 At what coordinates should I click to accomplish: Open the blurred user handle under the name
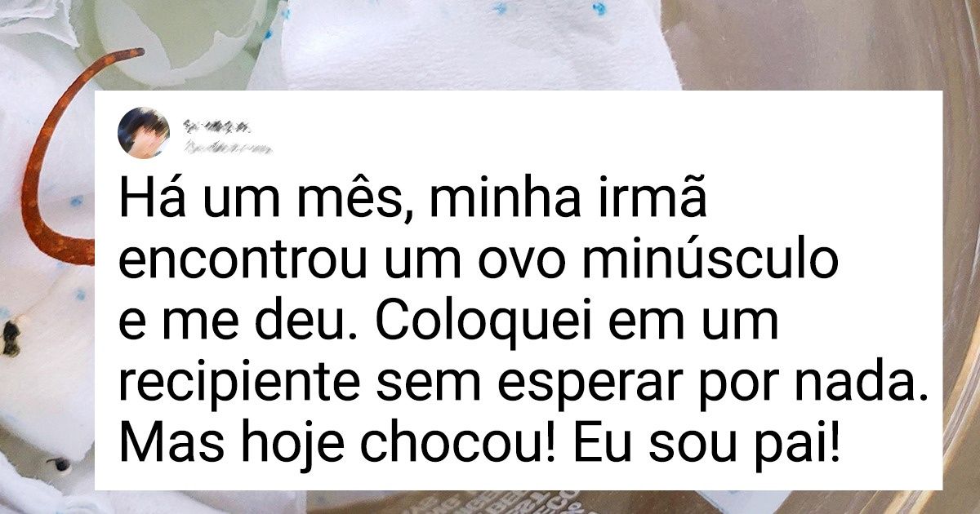[x=228, y=148]
